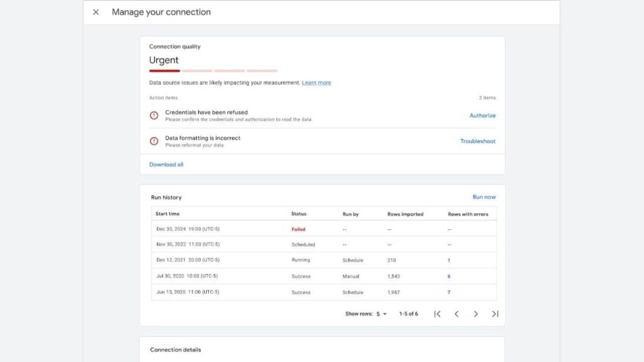Go to next page of run history
644x362 pixels.
pyautogui.click(x=475, y=314)
